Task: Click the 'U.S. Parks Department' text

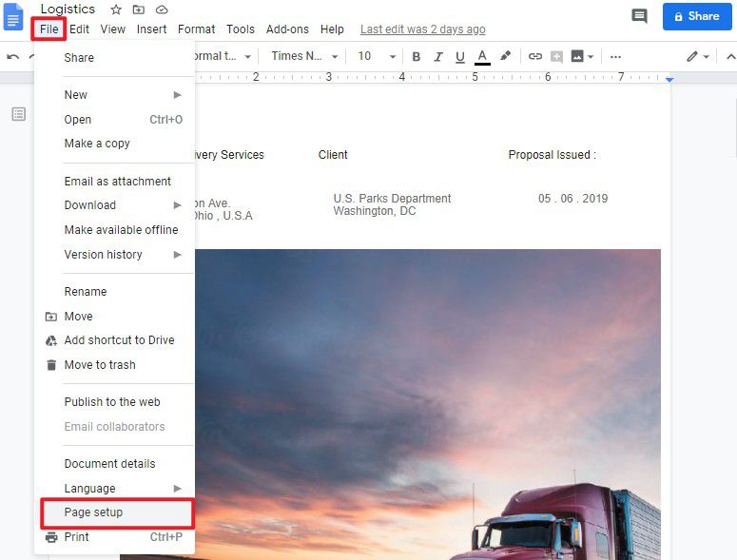Action: tap(392, 199)
